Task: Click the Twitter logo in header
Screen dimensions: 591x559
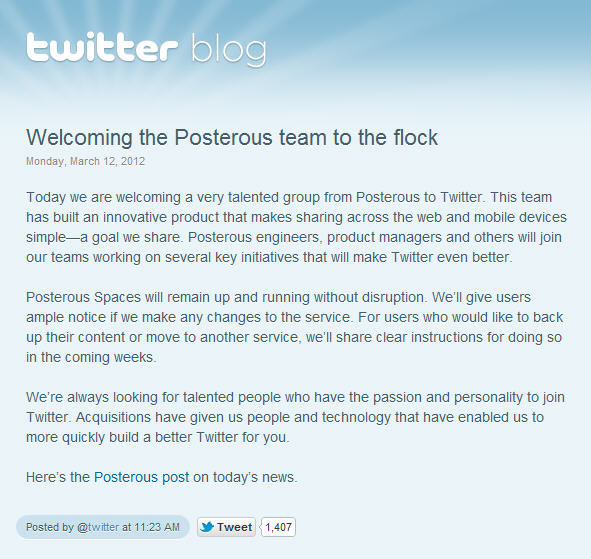Action: point(102,47)
